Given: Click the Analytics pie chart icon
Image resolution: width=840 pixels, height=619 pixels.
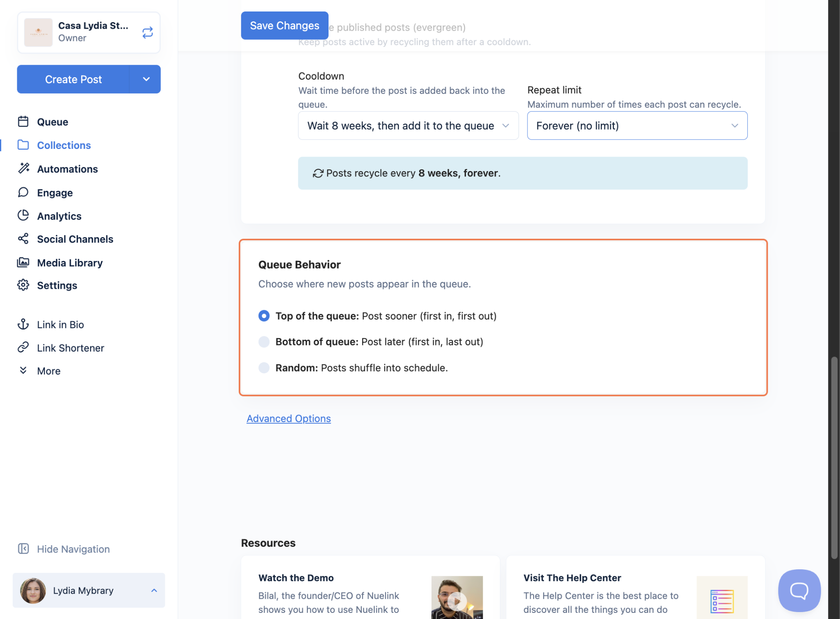Looking at the screenshot, I should (x=23, y=215).
